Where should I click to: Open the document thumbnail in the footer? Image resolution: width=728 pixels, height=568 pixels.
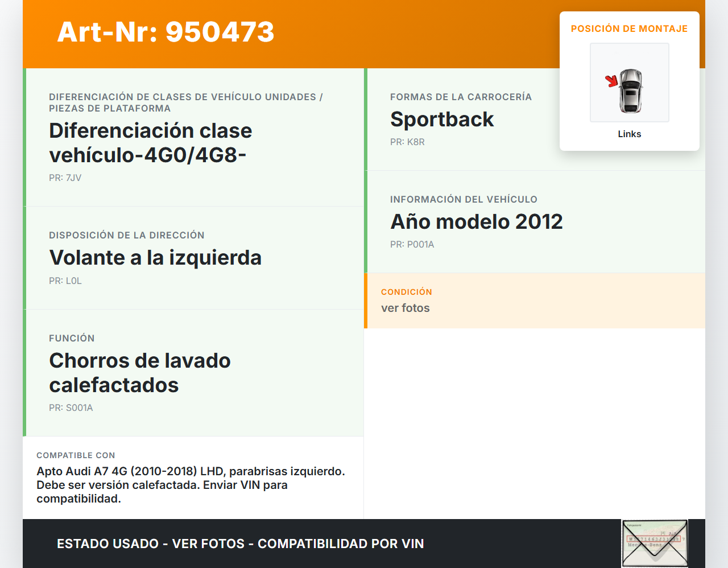click(x=655, y=544)
